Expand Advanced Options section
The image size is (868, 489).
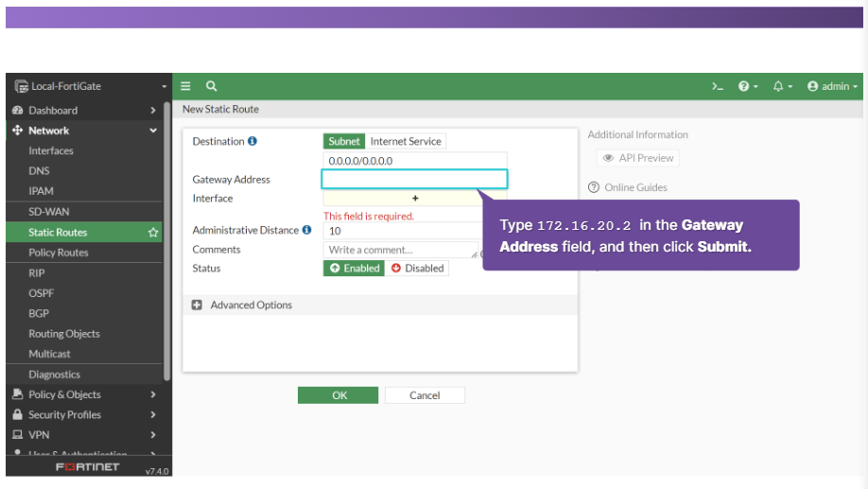(380, 306)
